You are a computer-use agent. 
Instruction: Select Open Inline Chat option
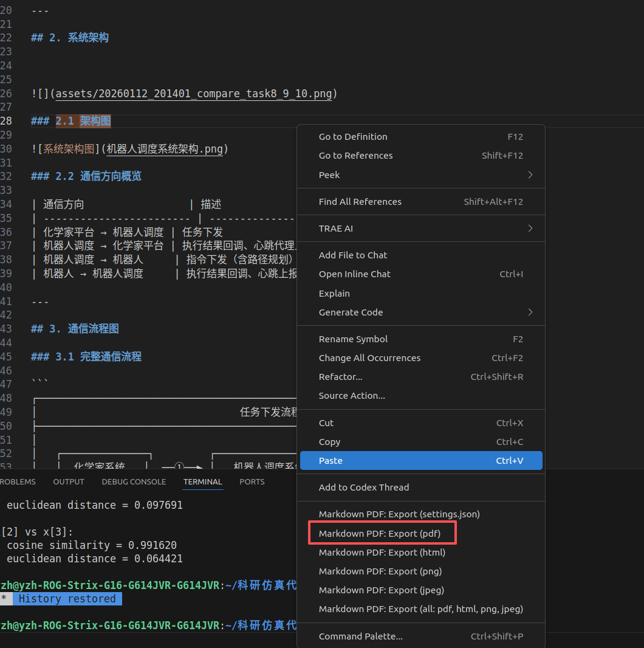(x=421, y=274)
